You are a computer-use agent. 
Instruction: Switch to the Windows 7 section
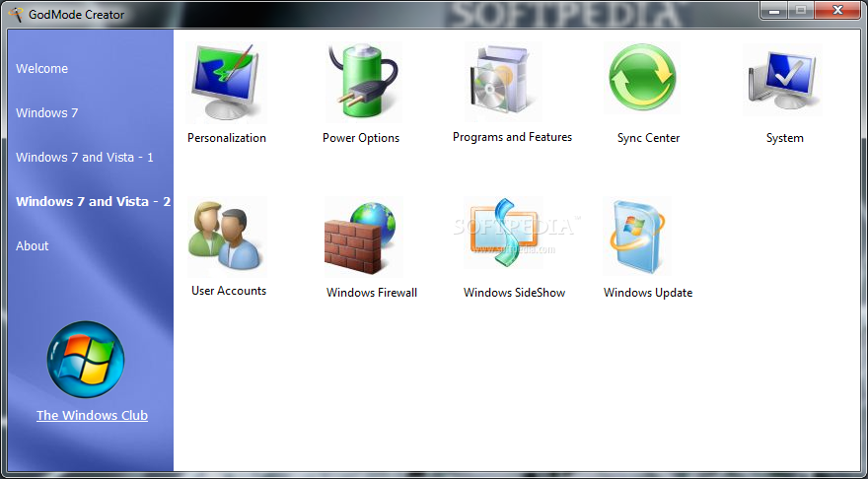(47, 112)
